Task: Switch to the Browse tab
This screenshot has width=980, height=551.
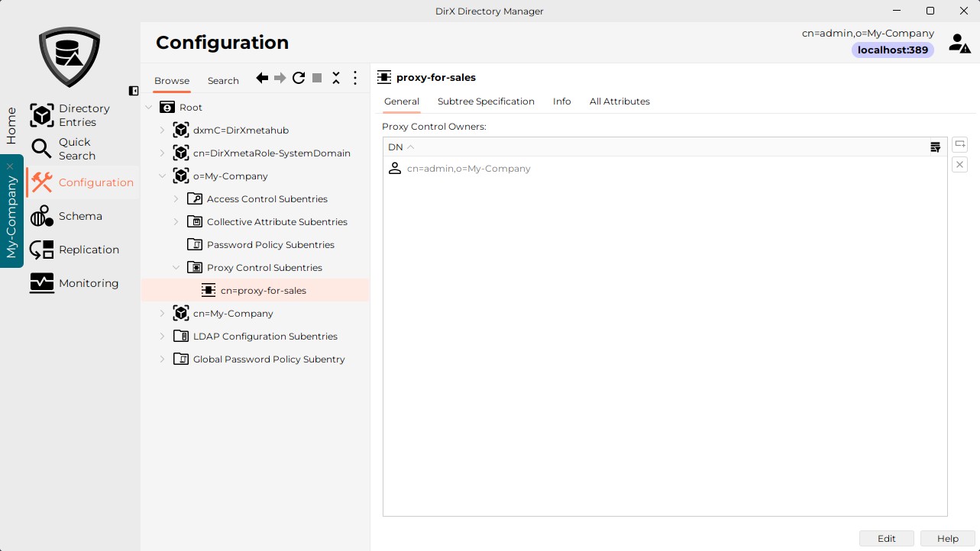Action: [172, 81]
